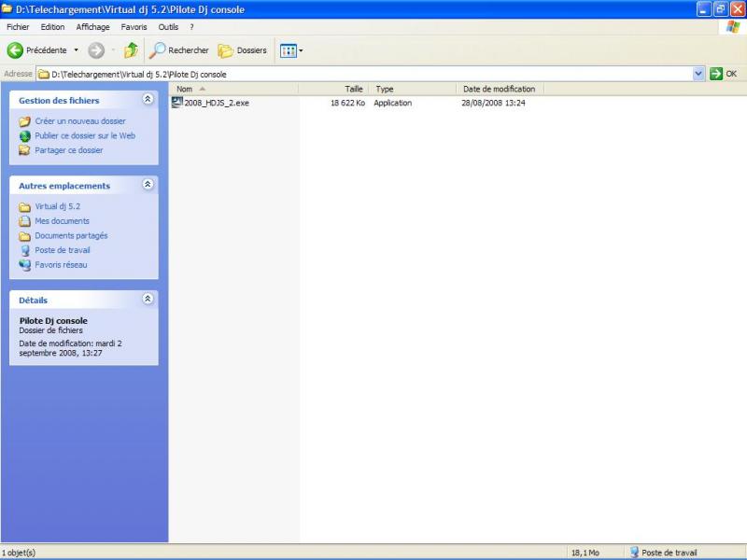Select the file 2008_HDJS_2.exe
The width and height of the screenshot is (747, 560).
[217, 103]
